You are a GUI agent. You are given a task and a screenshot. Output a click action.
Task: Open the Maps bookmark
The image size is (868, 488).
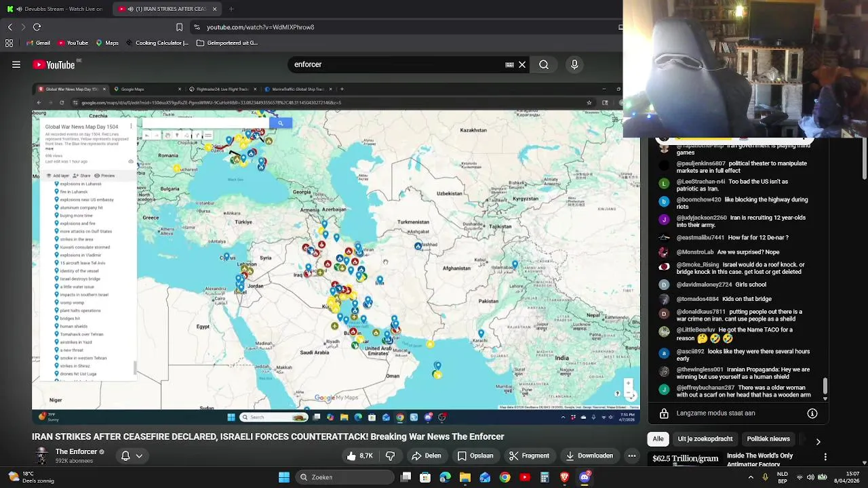click(107, 43)
